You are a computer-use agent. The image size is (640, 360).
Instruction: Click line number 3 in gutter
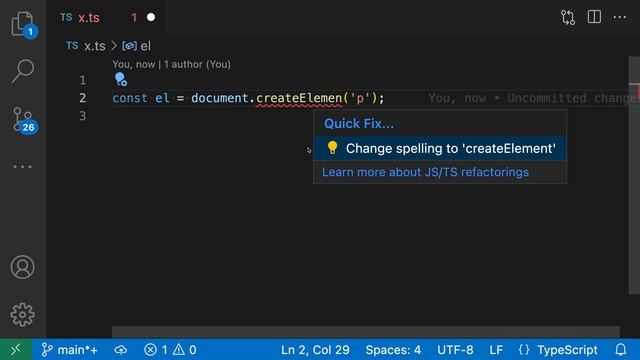[x=82, y=116]
